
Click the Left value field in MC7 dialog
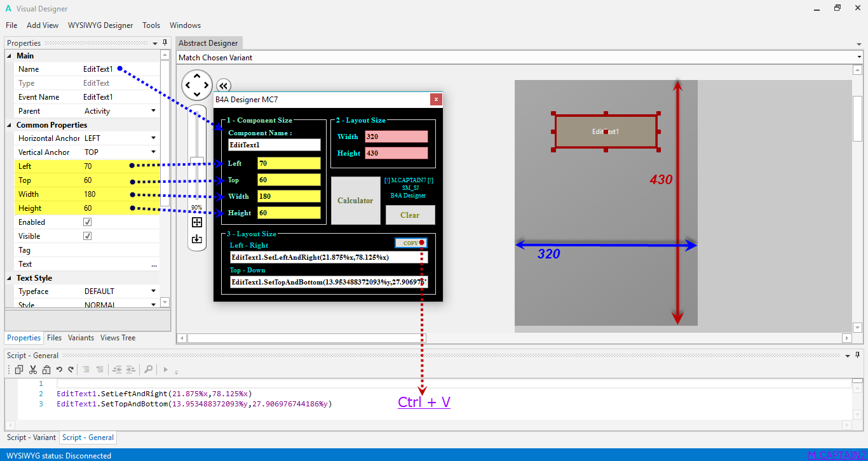pos(288,163)
